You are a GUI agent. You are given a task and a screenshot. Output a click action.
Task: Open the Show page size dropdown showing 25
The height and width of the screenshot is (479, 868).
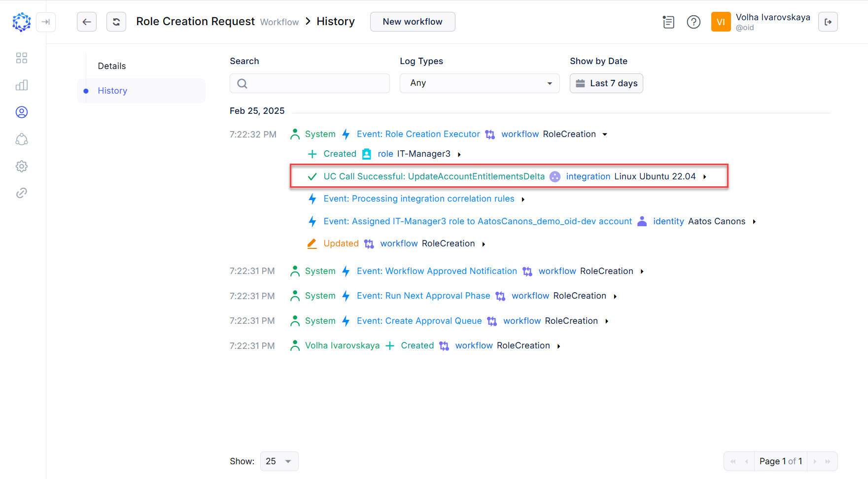(279, 461)
